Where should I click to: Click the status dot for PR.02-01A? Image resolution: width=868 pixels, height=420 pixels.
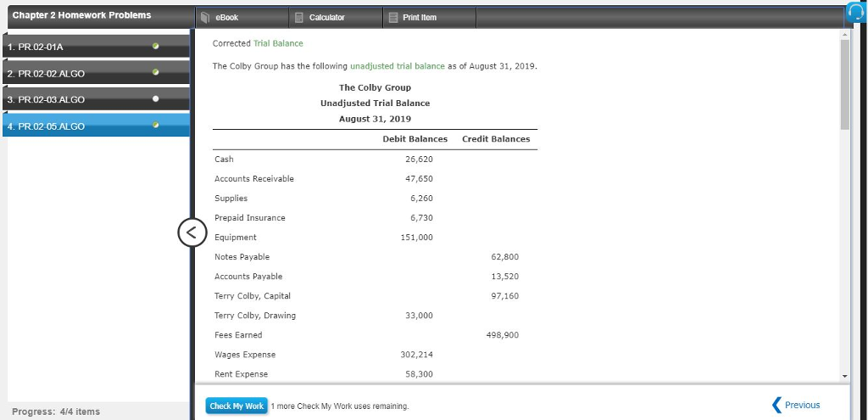pyautogui.click(x=156, y=46)
